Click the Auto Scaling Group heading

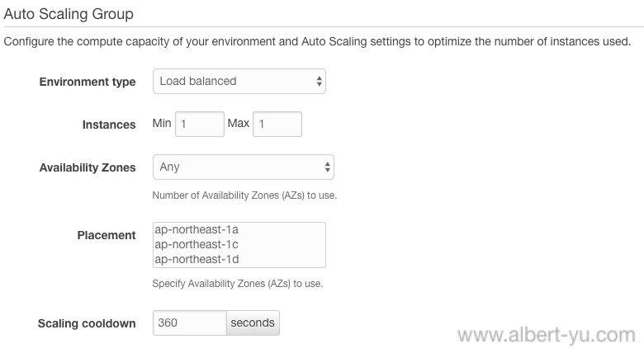(x=69, y=14)
